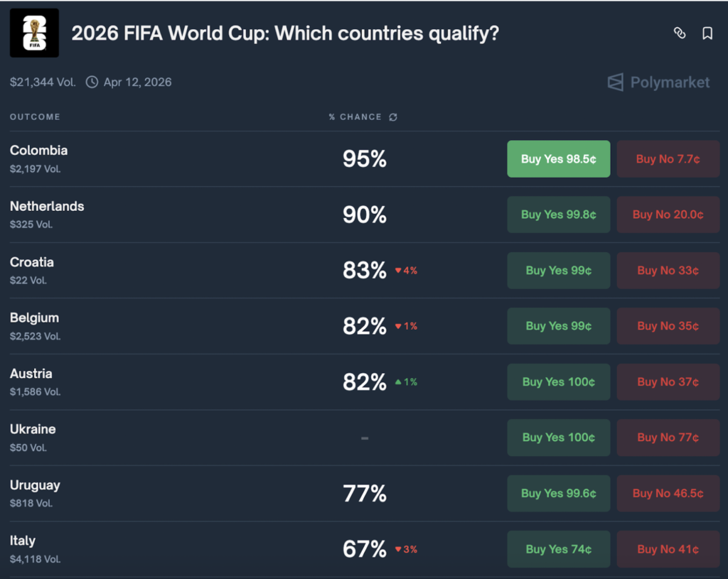The height and width of the screenshot is (579, 728).
Task: Buy No on Belgium at 35¢
Action: click(x=668, y=326)
